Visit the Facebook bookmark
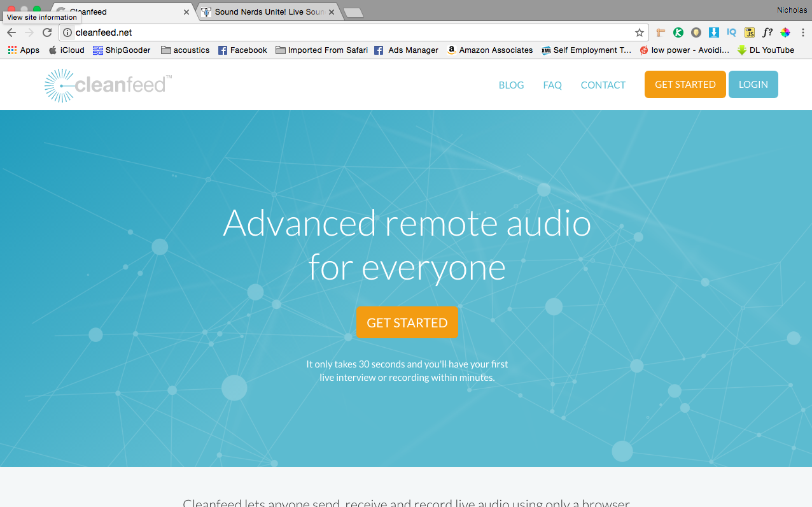Image resolution: width=812 pixels, height=507 pixels. (x=242, y=50)
